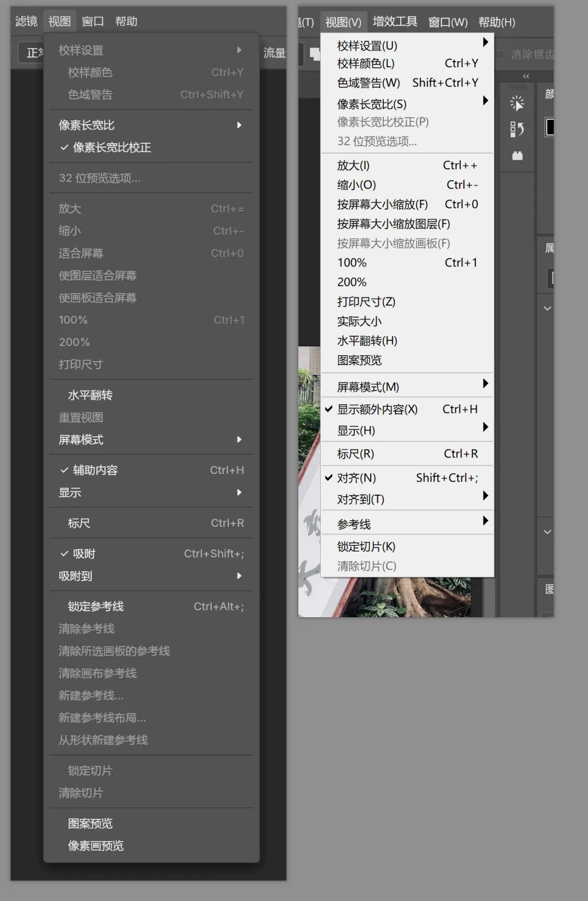Viewport: 588px width, 901px height.
Task: Choose 适合屏幕 in the dark menu
Action: (x=151, y=253)
